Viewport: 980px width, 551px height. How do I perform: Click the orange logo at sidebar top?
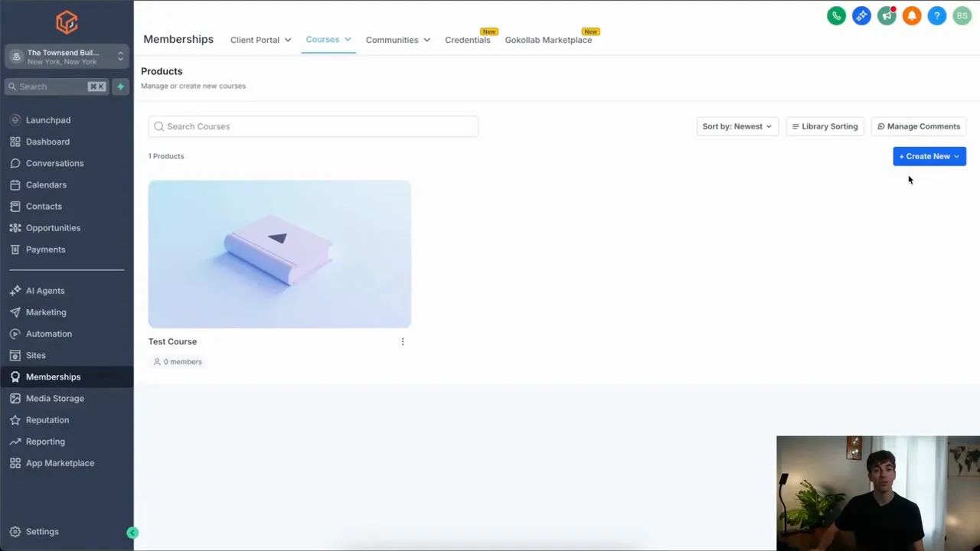click(x=67, y=22)
